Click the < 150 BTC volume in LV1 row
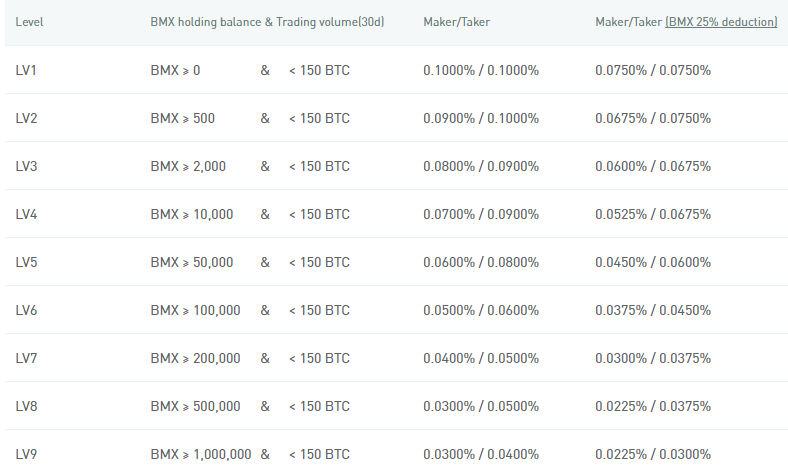This screenshot has width=788, height=476. pyautogui.click(x=319, y=70)
